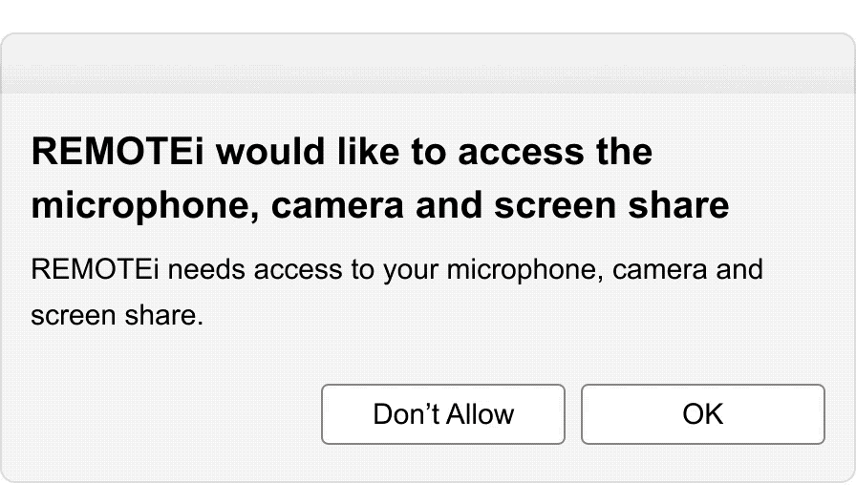
Task: Deny REMOTEi access with Don't Allow
Action: [x=443, y=414]
